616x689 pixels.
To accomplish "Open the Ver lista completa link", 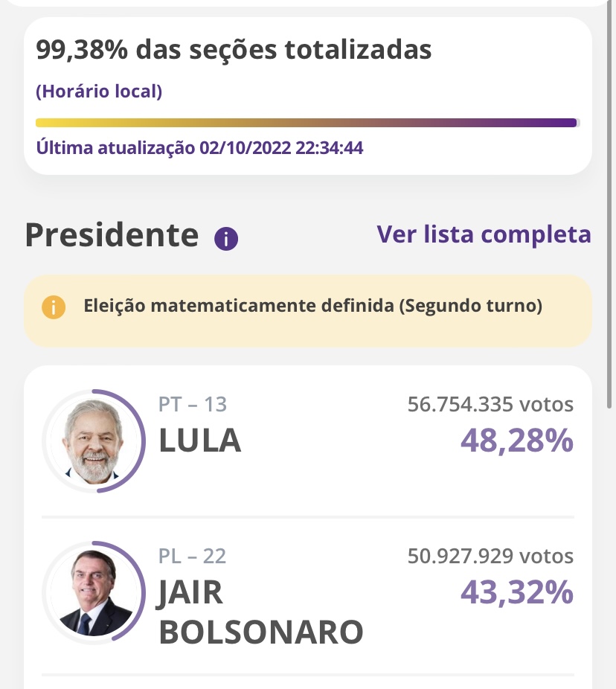I will (x=484, y=234).
